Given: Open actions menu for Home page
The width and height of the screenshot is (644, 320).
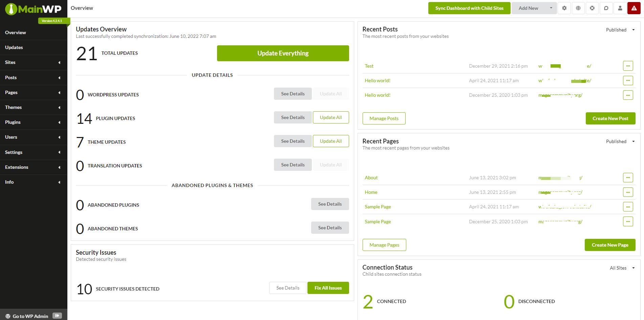Looking at the screenshot, I should pyautogui.click(x=628, y=192).
